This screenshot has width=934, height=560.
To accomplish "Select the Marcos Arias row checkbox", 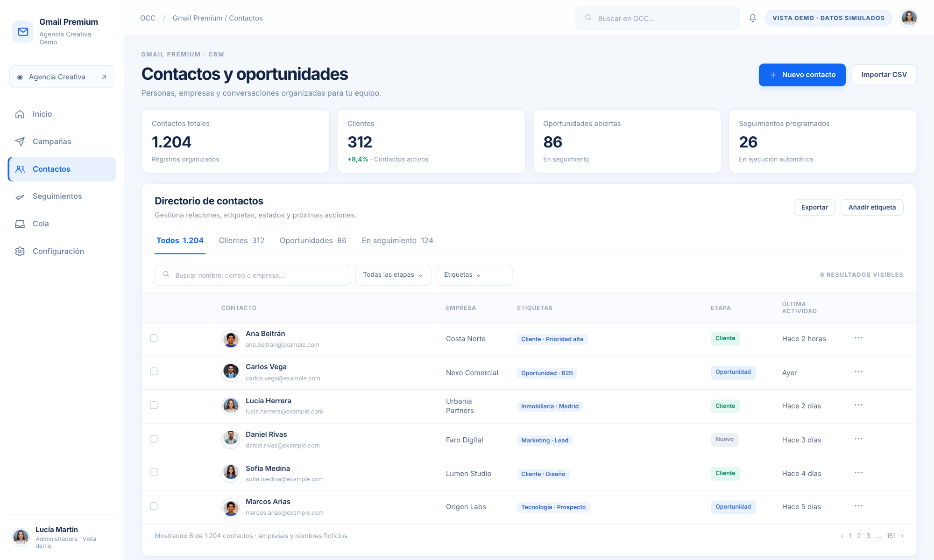I will [154, 506].
